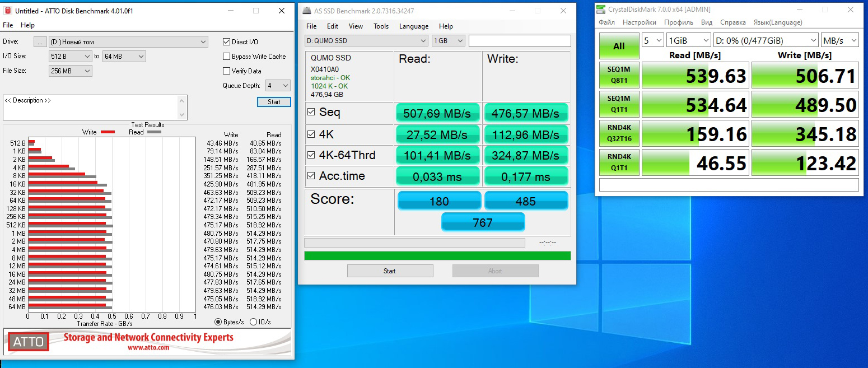
Task: Open the Edit menu in AS SSD Benchmark
Action: (x=333, y=26)
